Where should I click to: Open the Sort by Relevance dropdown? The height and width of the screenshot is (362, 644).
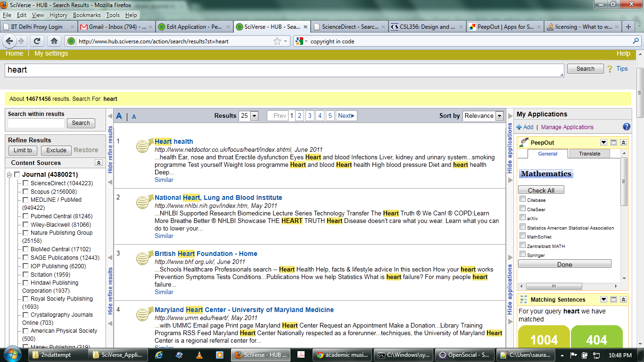point(499,116)
